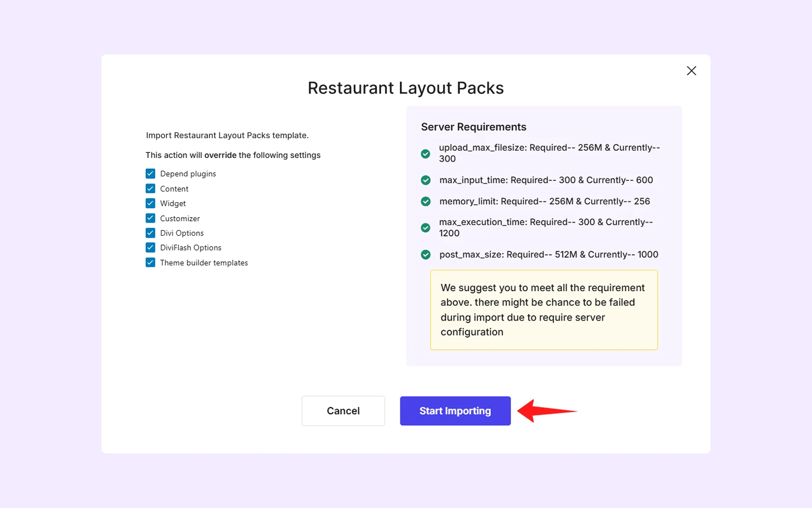This screenshot has height=508, width=812.
Task: Click the Server Requirements heading
Action: point(473,127)
